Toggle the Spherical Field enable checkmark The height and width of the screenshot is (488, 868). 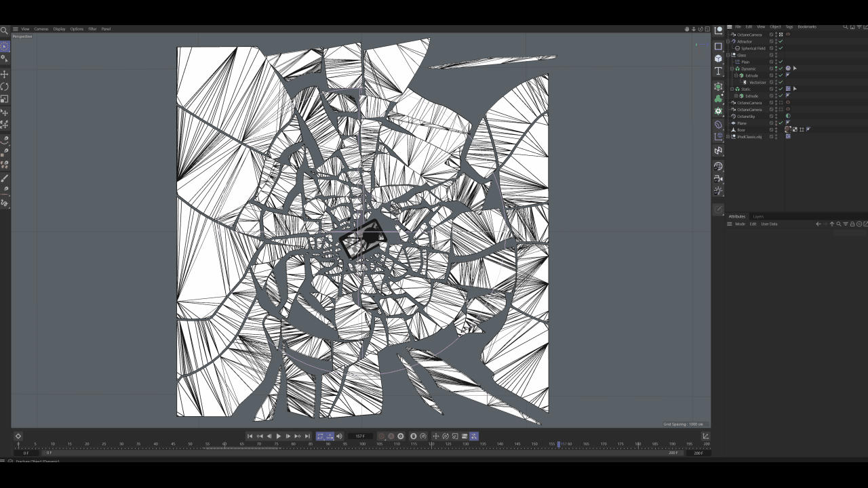(781, 48)
